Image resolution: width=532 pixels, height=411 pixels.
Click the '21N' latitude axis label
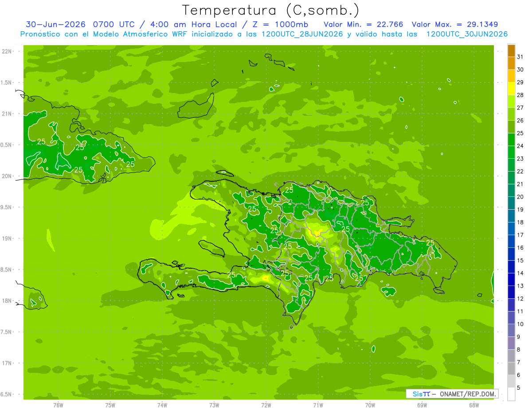pyautogui.click(x=7, y=114)
